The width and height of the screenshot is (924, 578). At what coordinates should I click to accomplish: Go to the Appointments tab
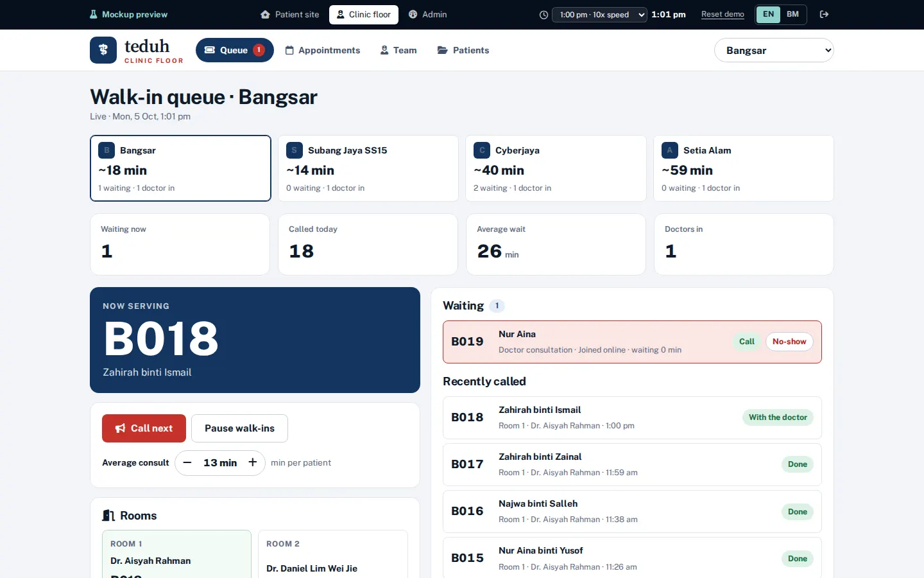(x=323, y=50)
